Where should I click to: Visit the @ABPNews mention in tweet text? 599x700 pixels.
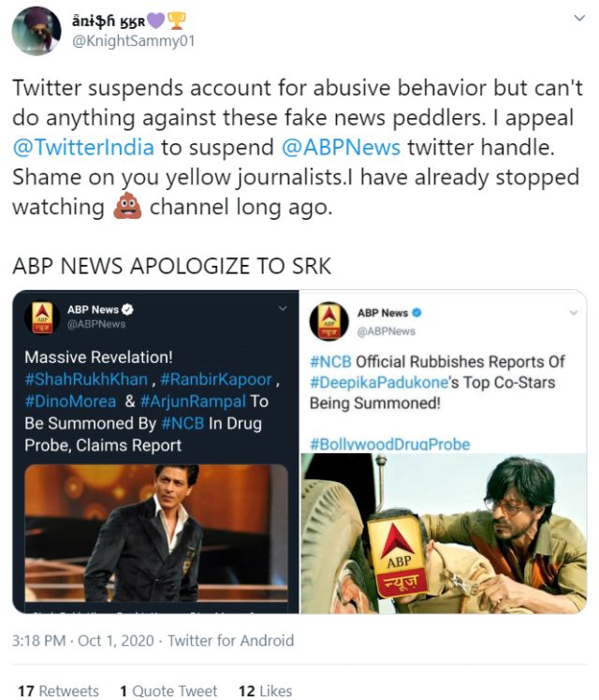(343, 148)
